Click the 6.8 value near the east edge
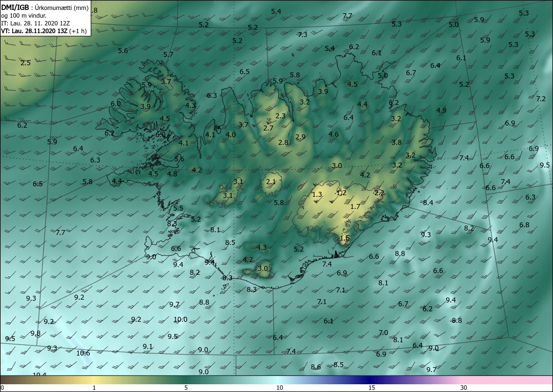Image resolution: width=553 pixels, height=392 pixels. 524,224
